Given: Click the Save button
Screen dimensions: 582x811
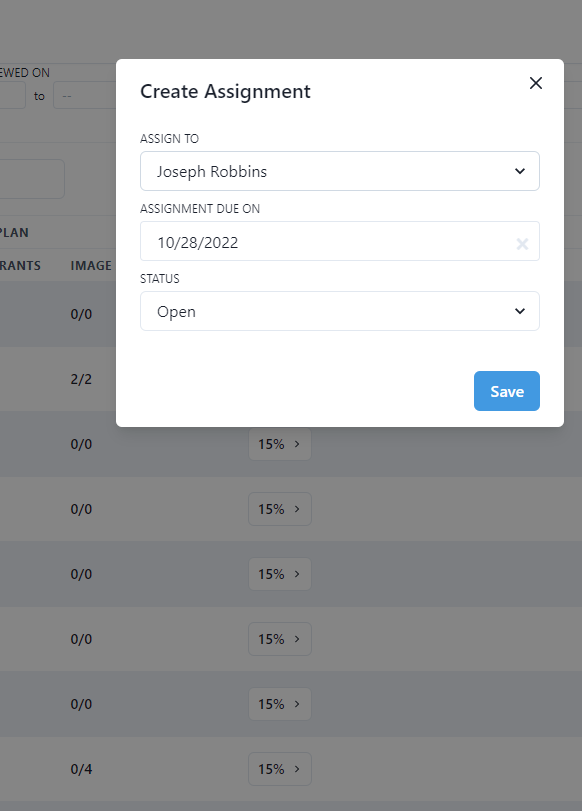Looking at the screenshot, I should click(x=506, y=391).
